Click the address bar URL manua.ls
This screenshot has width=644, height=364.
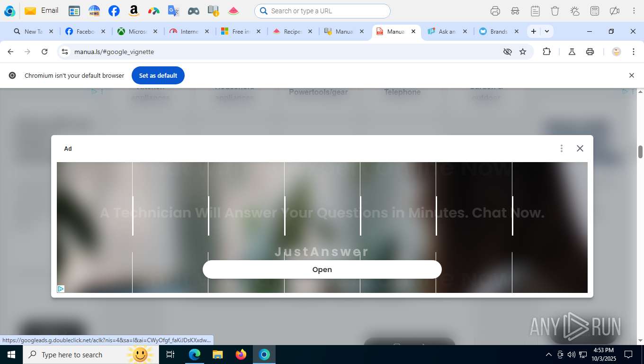click(x=114, y=52)
